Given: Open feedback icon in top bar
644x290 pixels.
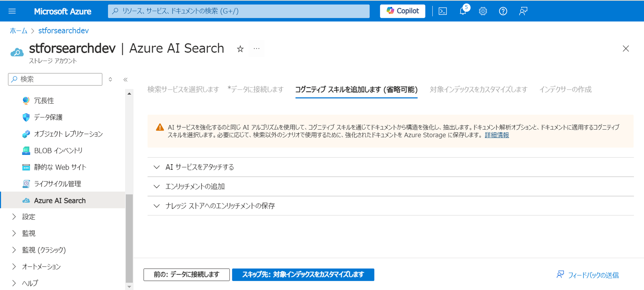Looking at the screenshot, I should tap(523, 11).
